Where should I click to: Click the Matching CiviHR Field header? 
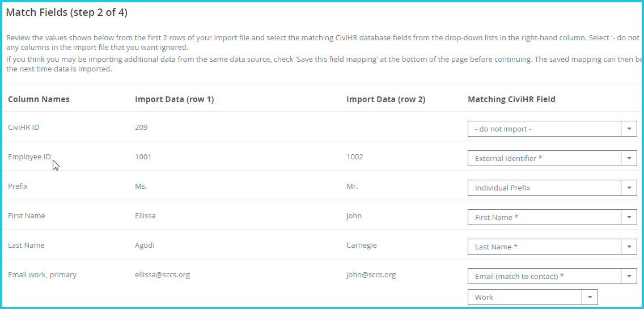pyautogui.click(x=511, y=99)
